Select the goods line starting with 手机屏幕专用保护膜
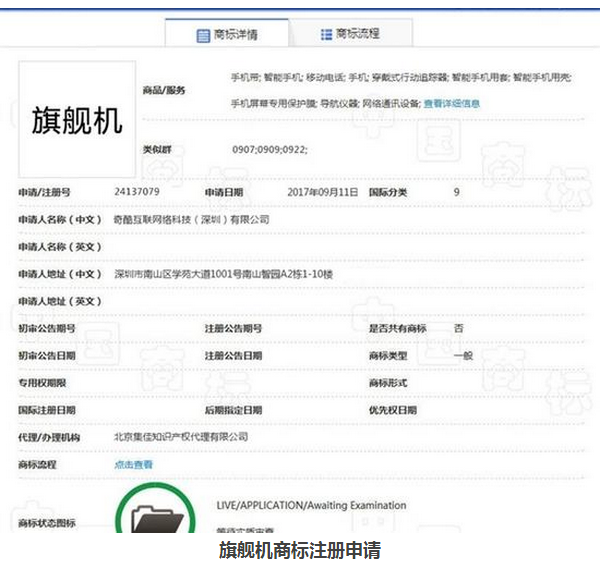Viewport: 602px width, 572px height. tap(326, 104)
